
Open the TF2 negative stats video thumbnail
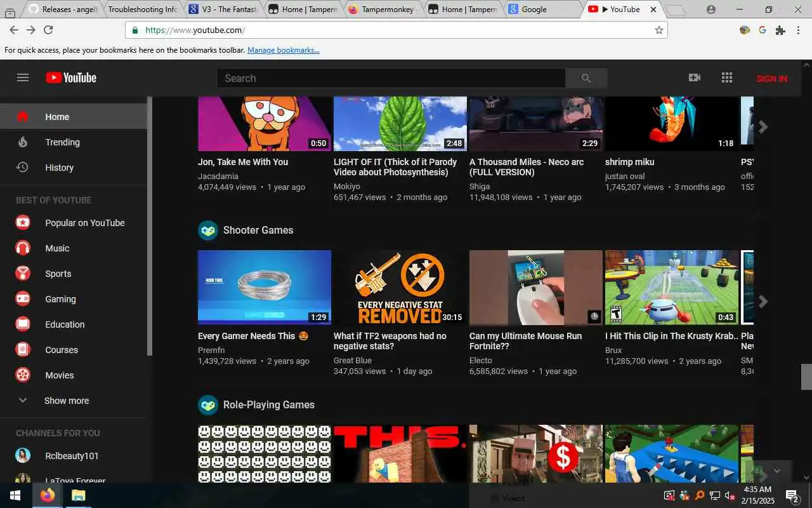coord(400,287)
